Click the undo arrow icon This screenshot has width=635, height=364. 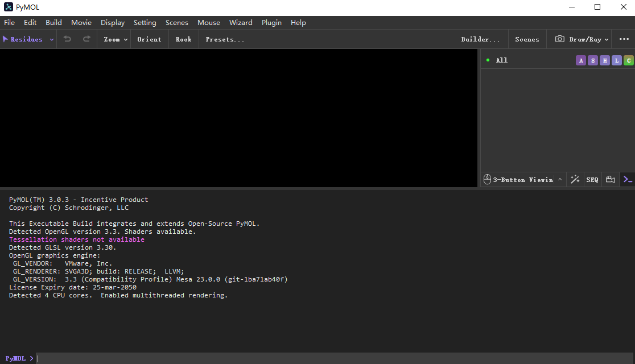tap(68, 39)
